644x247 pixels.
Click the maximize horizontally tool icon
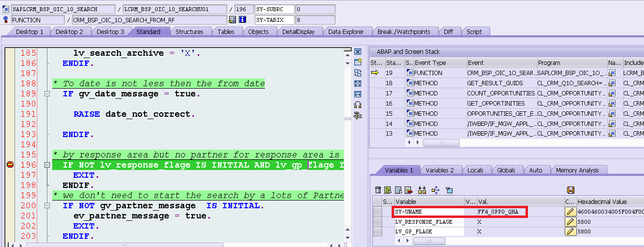[358, 94]
